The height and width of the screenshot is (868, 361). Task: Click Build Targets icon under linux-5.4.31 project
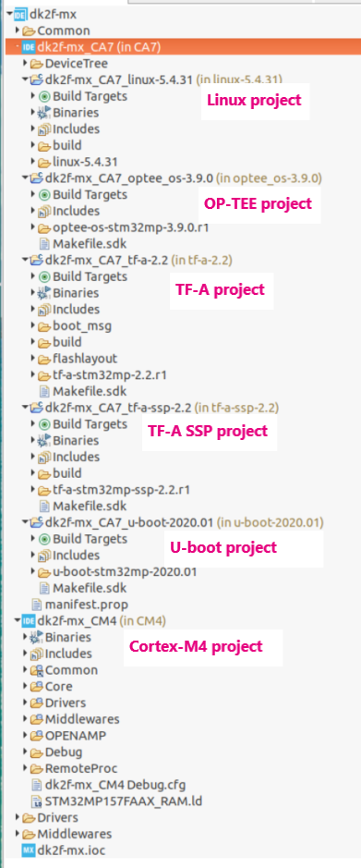pyautogui.click(x=45, y=96)
